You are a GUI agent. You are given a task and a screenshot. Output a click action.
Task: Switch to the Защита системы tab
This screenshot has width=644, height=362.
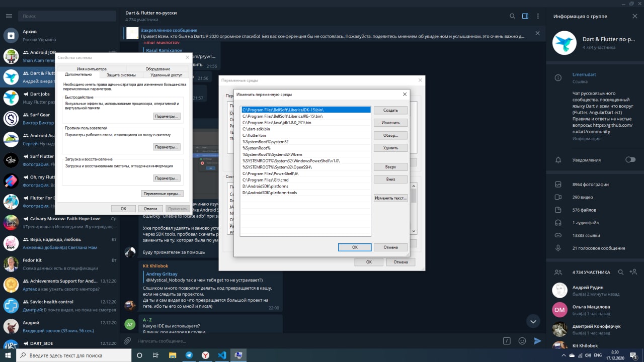(121, 75)
